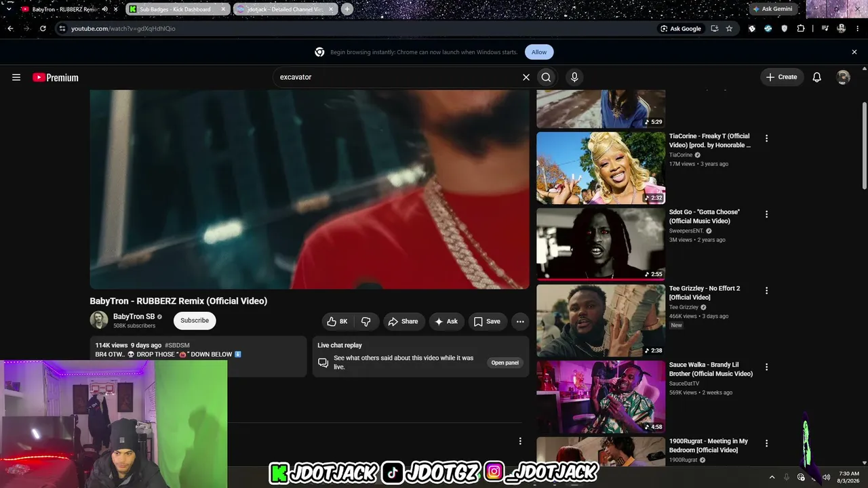Image resolution: width=868 pixels, height=488 pixels.
Task: Click the taskbar microphone icon
Action: click(787, 477)
